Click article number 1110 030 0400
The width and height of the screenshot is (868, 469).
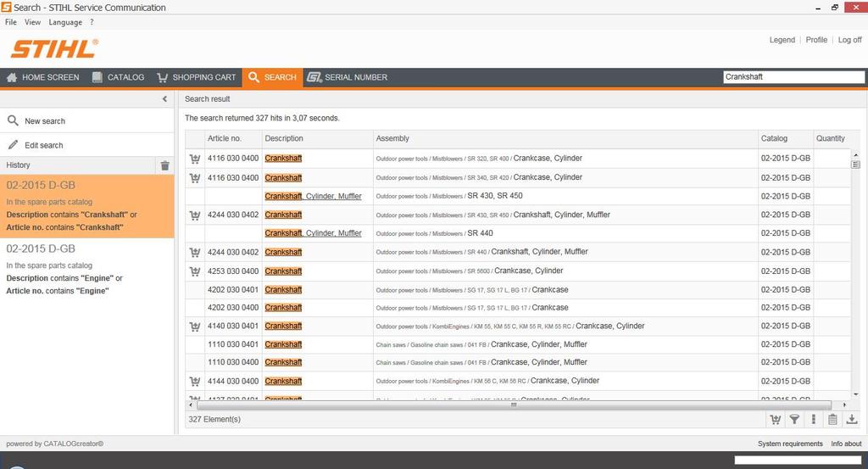233,362
